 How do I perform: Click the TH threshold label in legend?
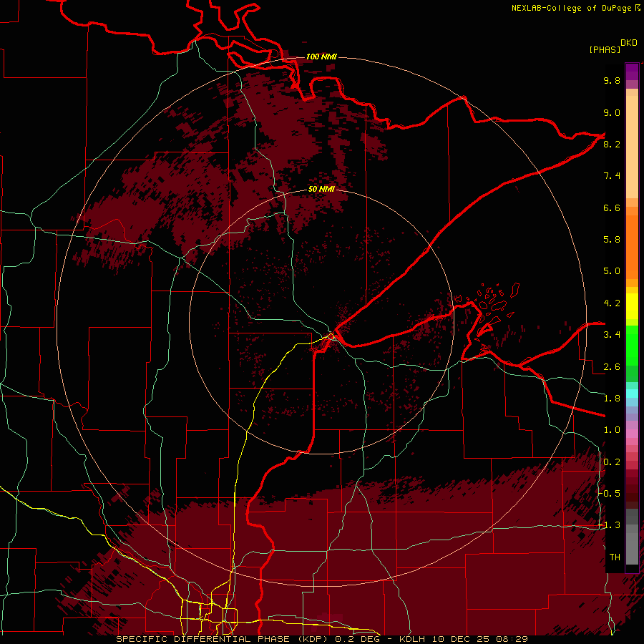click(x=615, y=557)
